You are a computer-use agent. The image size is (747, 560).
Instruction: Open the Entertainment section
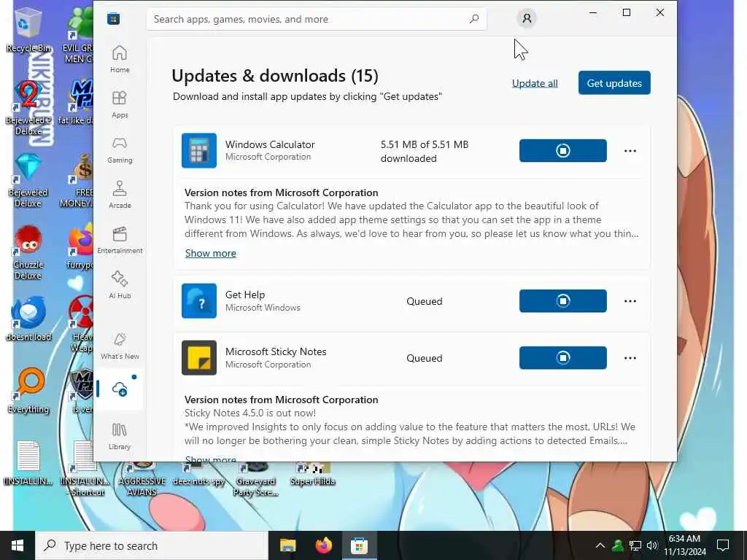click(120, 240)
